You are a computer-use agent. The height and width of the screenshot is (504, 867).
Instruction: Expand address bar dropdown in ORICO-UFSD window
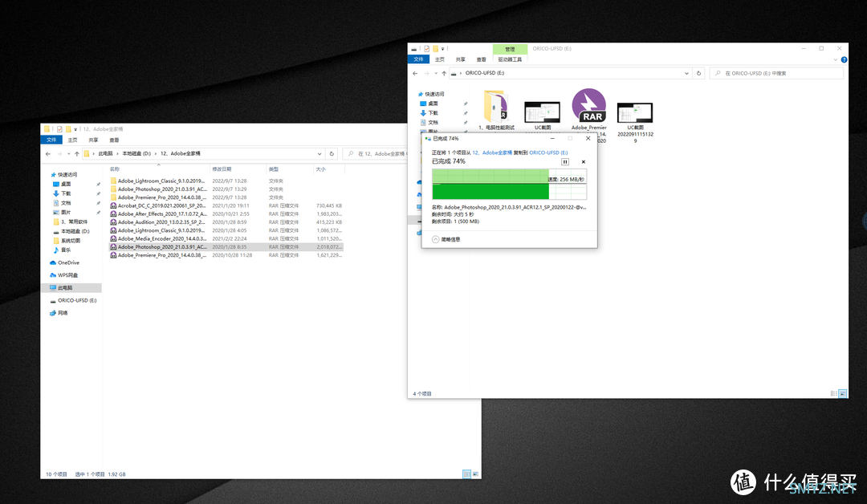tap(686, 73)
